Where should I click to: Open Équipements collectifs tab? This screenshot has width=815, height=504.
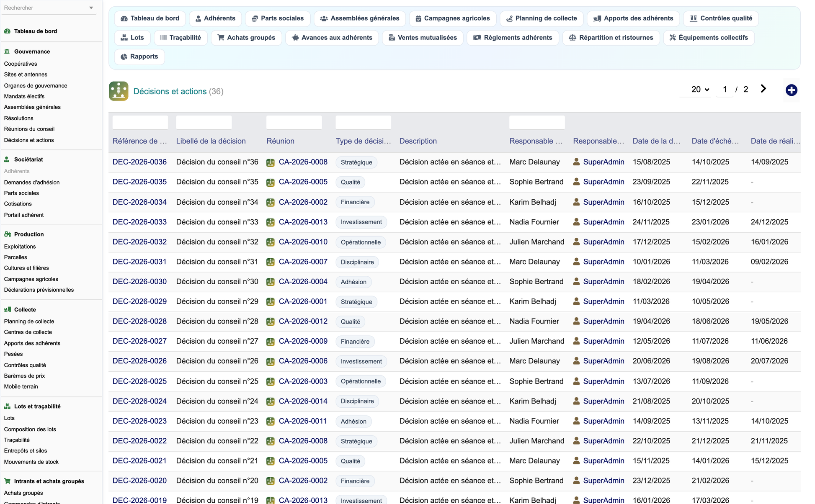[x=709, y=38]
